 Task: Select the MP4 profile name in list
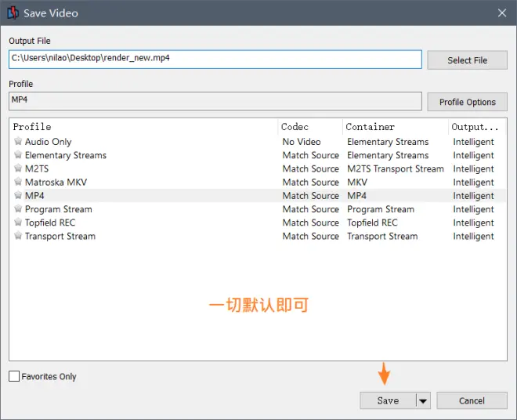click(34, 196)
